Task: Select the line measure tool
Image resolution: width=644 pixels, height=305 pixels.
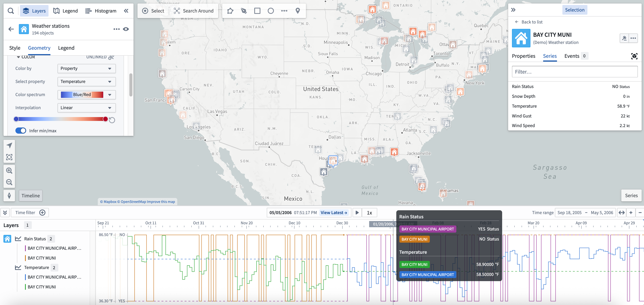Action: coord(284,11)
